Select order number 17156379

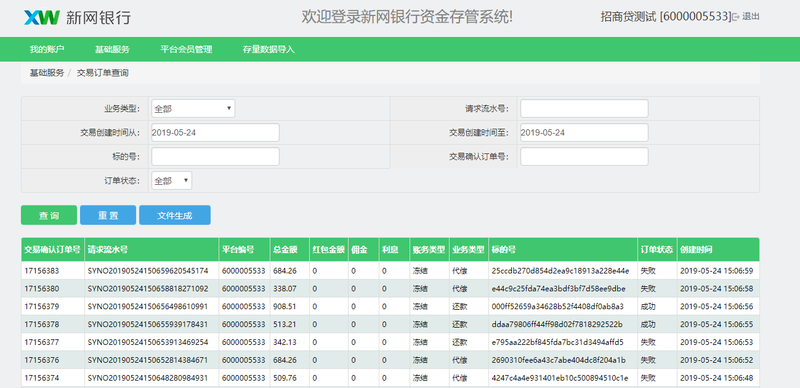tap(41, 306)
